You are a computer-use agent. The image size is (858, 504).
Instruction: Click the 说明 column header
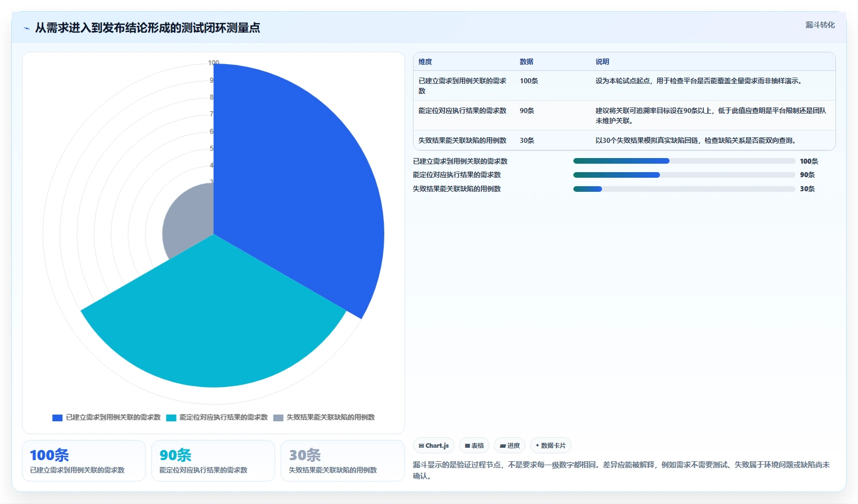(x=603, y=62)
